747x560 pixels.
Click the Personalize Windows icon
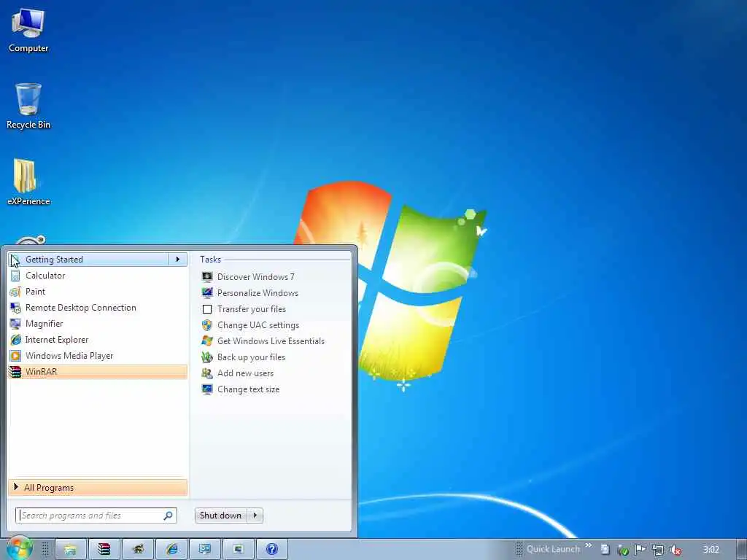point(207,293)
